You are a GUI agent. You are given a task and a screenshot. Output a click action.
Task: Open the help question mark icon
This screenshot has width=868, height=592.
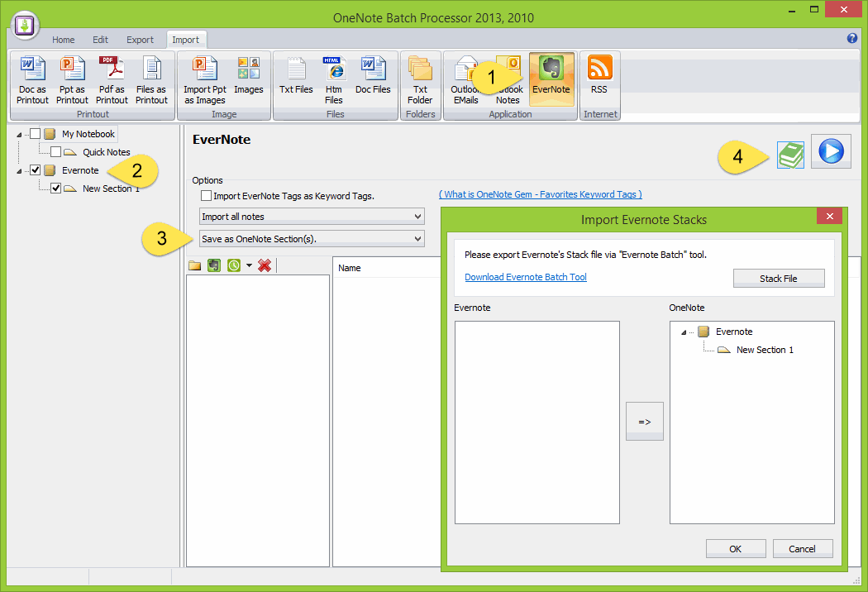(x=852, y=38)
